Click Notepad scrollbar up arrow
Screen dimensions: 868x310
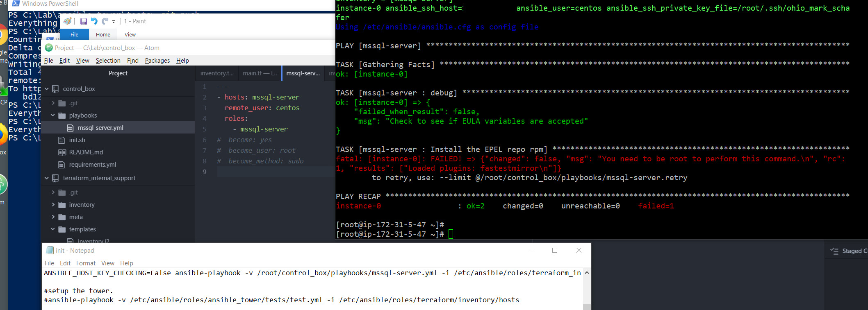(587, 273)
